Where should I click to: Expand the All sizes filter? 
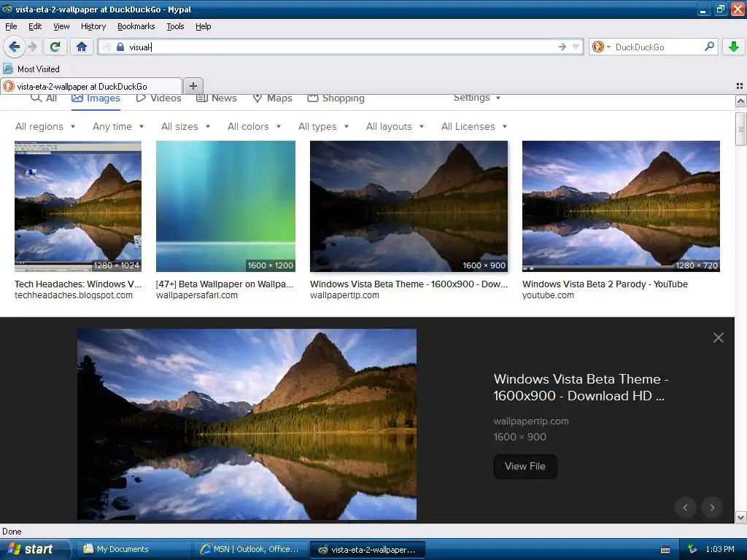[x=186, y=126]
